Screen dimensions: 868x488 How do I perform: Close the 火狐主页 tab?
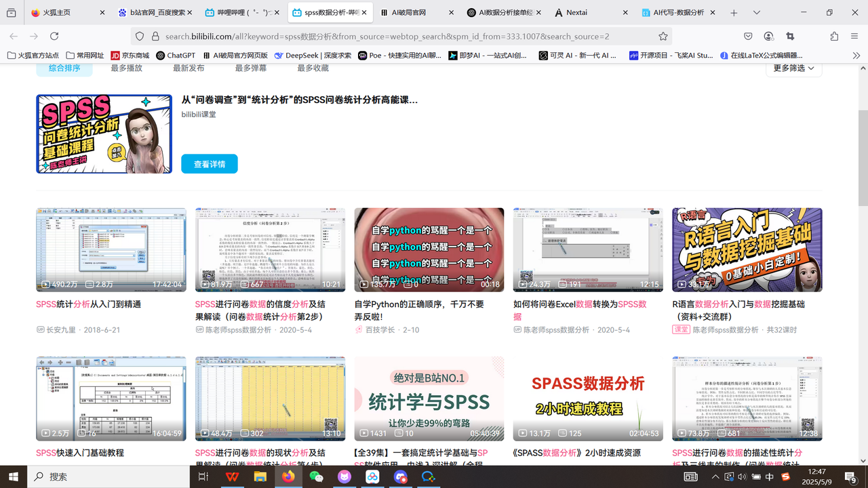[x=102, y=13]
